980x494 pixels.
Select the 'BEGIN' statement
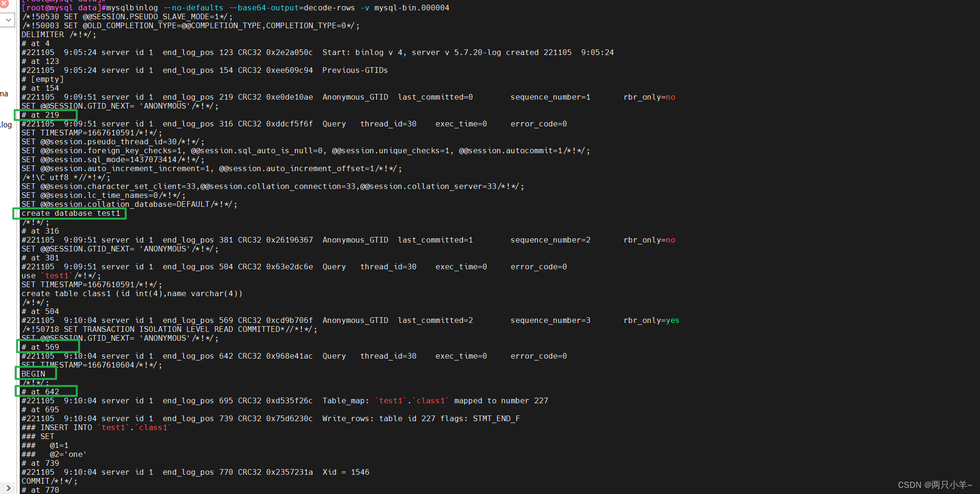[33, 374]
